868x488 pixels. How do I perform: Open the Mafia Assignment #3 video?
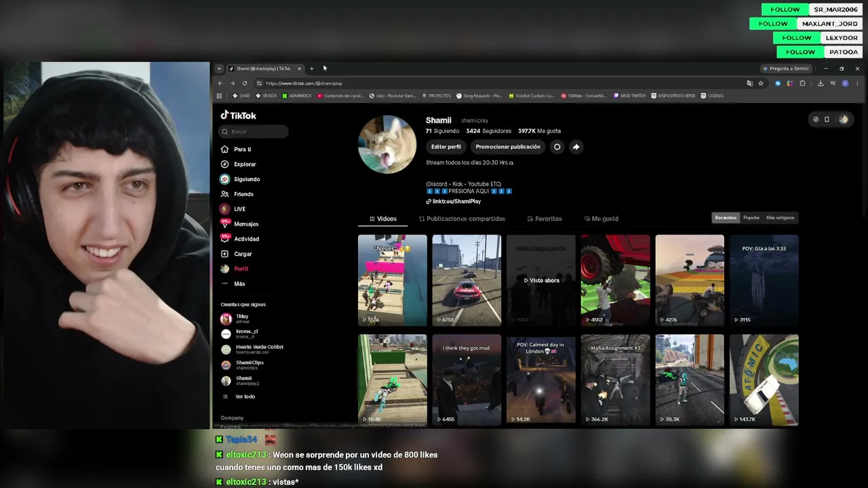616,380
